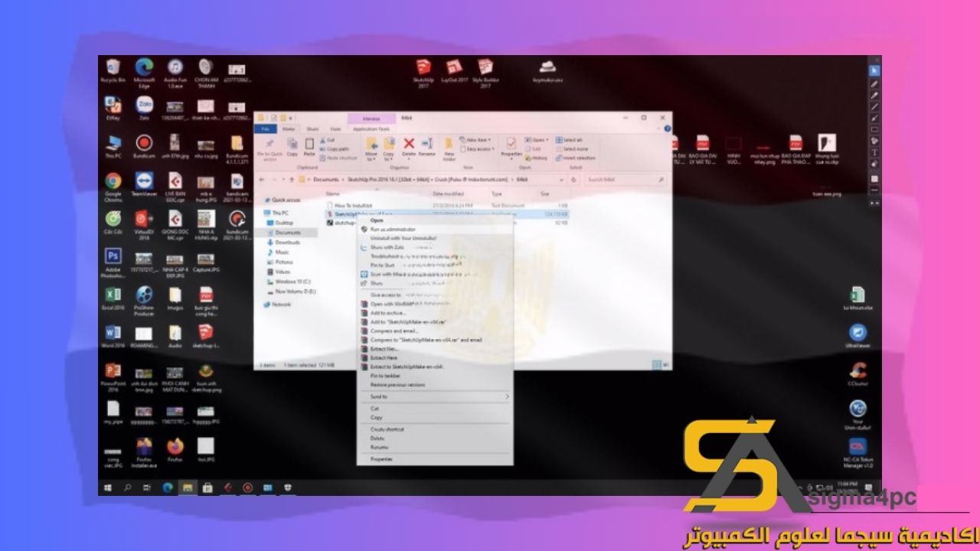Image resolution: width=980 pixels, height=551 pixels.
Task: Switch to details view in Explorer status bar
Action: (656, 365)
